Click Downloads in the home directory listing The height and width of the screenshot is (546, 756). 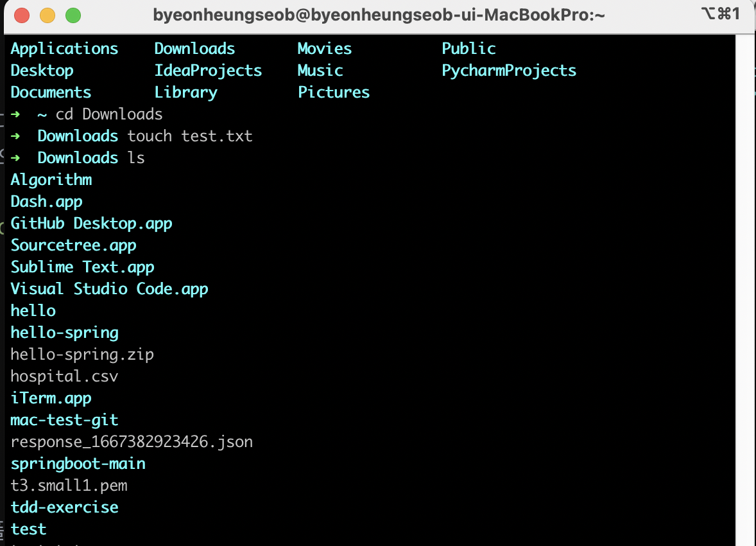[194, 49]
